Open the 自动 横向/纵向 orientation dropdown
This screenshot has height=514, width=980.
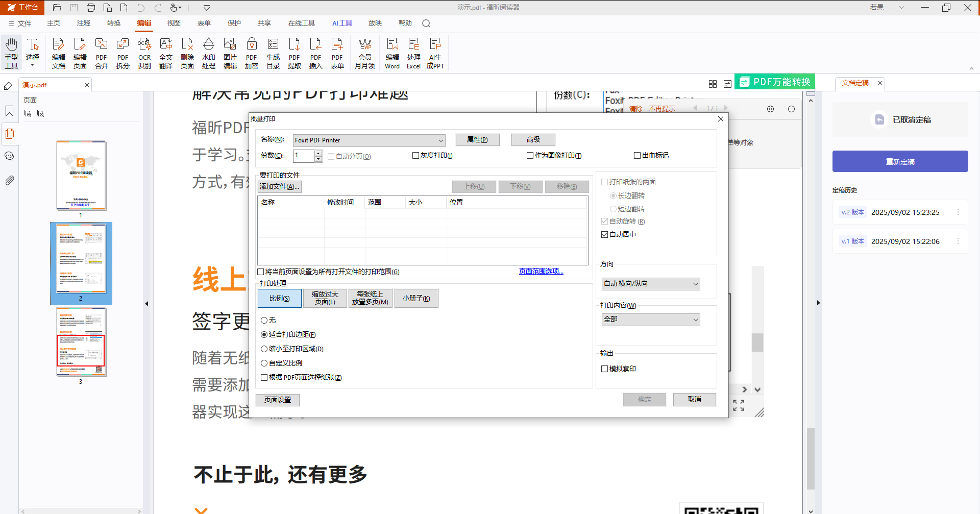(651, 284)
